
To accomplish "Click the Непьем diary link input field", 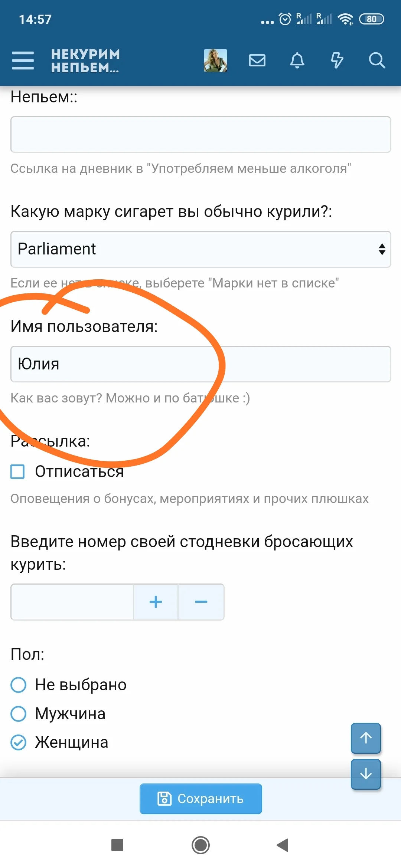I will (x=200, y=134).
